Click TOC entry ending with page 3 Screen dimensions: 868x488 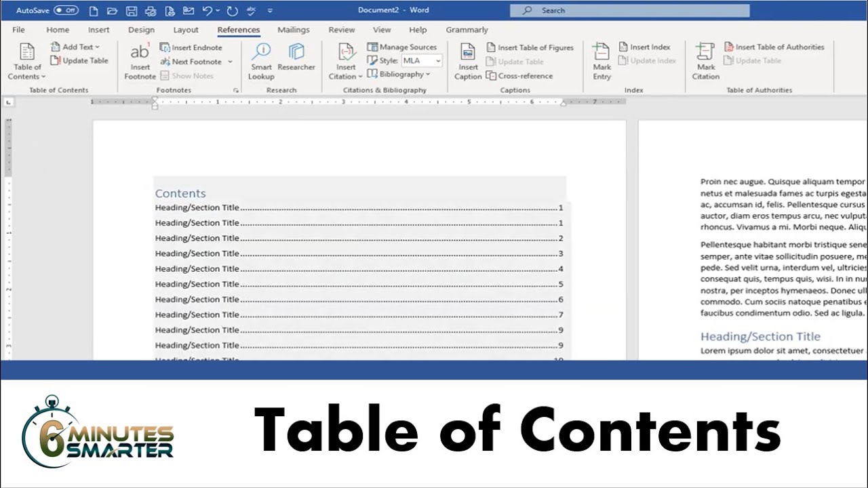[x=359, y=253]
